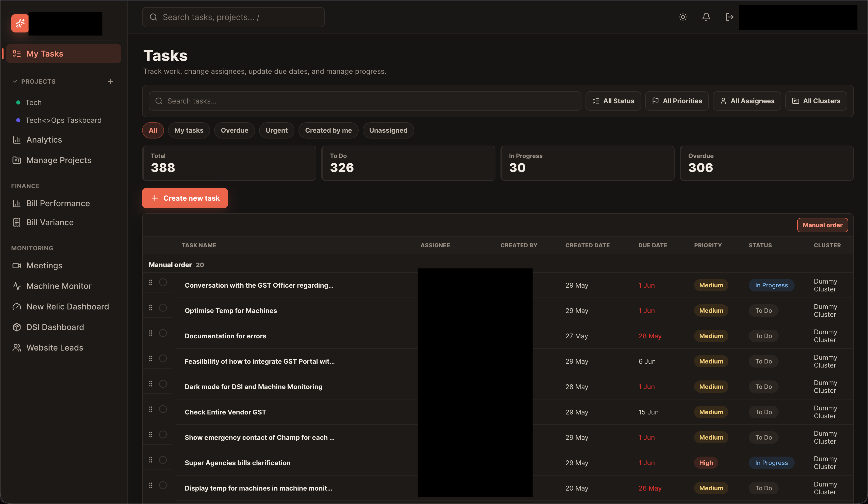Grab drag handle for Conversation with GST Officer task

point(151,282)
